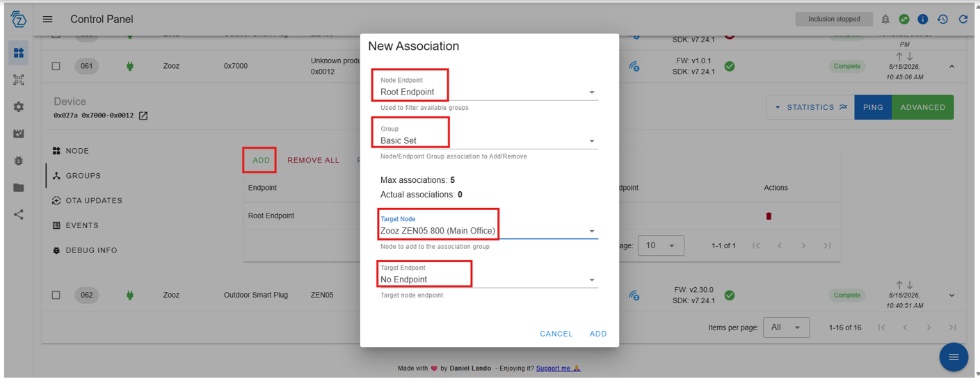Tick the checkbox for node 061
The height and width of the screenshot is (381, 980).
tap(56, 66)
